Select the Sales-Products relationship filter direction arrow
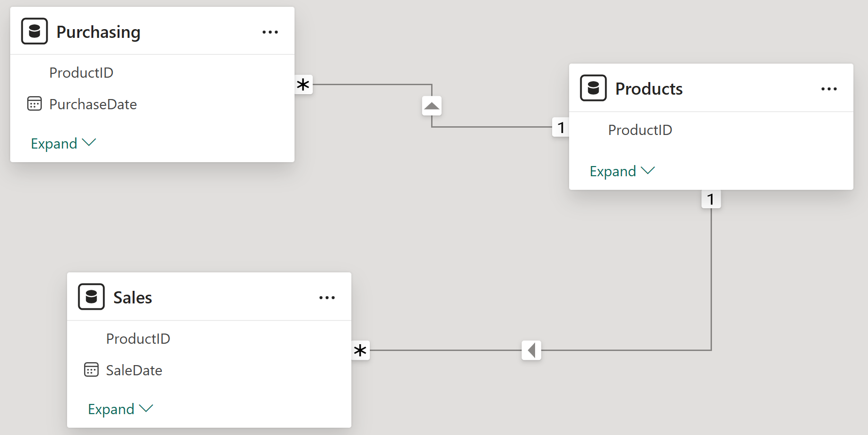 (x=531, y=350)
